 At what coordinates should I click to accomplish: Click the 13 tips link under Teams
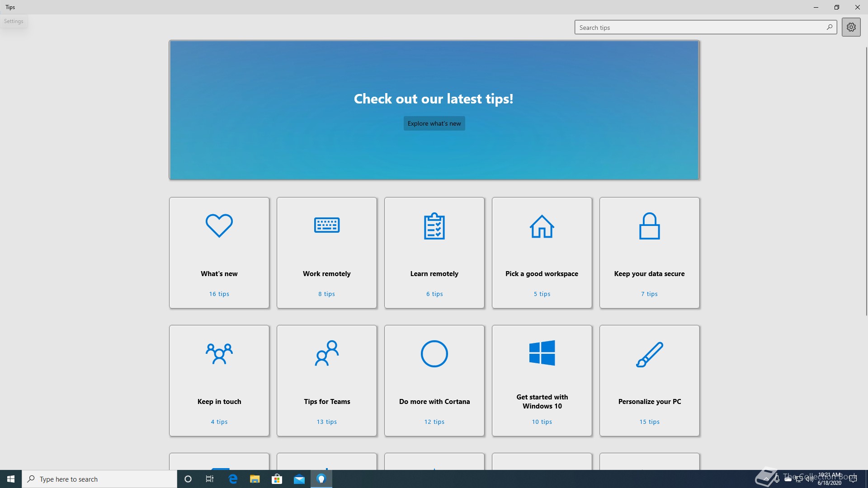click(x=327, y=422)
